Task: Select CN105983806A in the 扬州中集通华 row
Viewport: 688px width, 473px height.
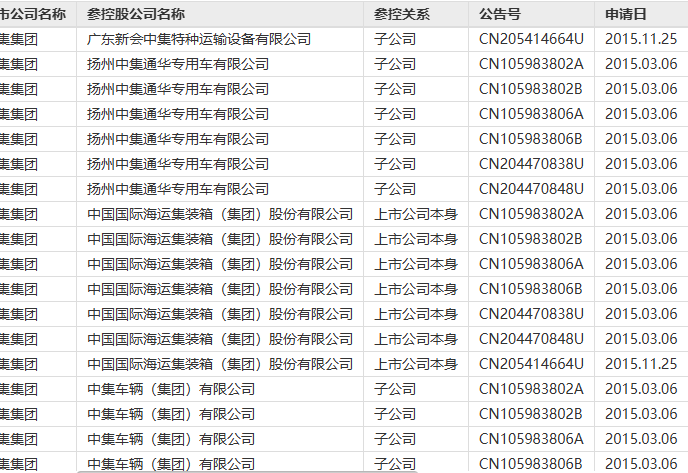Action: coord(531,114)
